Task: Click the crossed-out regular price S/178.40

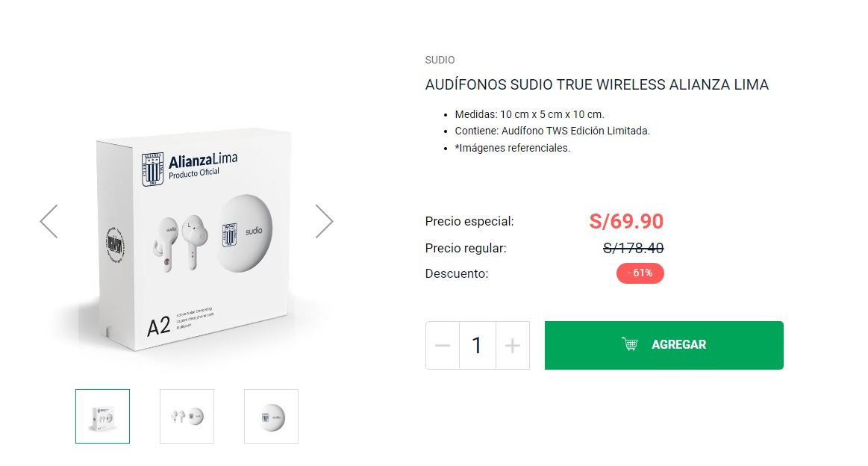Action: 634,248
